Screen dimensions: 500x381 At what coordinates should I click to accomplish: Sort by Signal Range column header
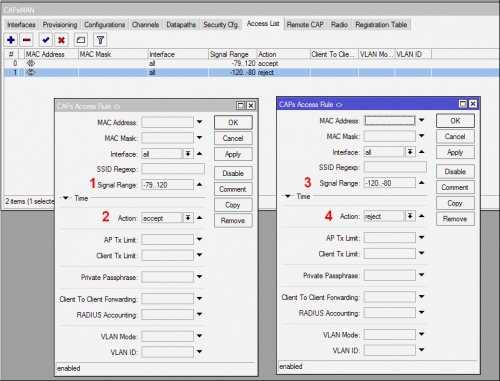click(232, 54)
